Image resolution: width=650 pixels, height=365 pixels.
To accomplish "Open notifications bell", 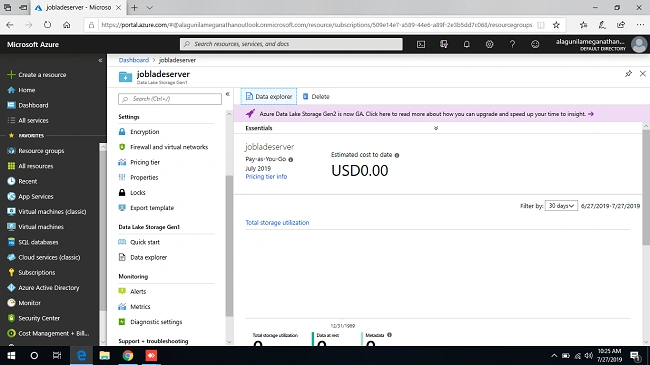I will click(x=466, y=44).
